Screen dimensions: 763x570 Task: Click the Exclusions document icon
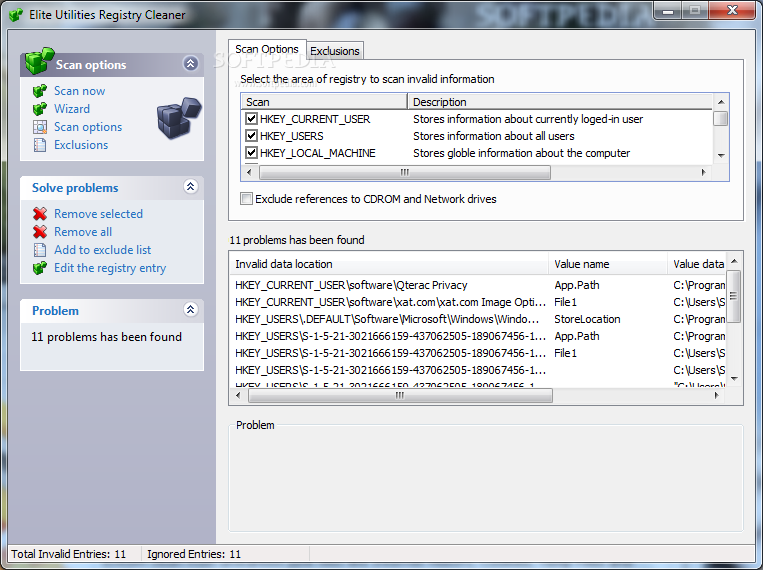click(x=40, y=145)
